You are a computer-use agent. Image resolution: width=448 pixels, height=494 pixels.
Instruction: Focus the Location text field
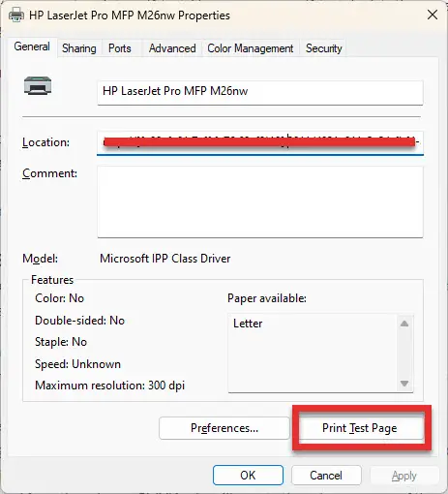[260, 143]
